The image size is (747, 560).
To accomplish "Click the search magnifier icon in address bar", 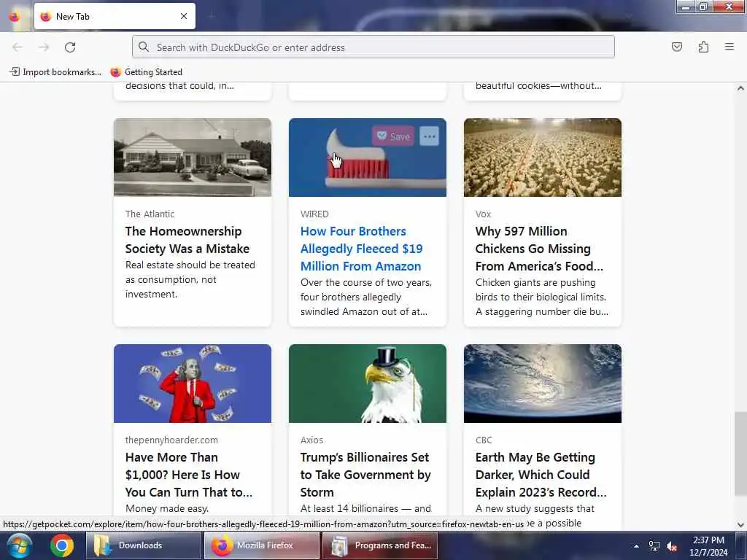I will pos(144,47).
